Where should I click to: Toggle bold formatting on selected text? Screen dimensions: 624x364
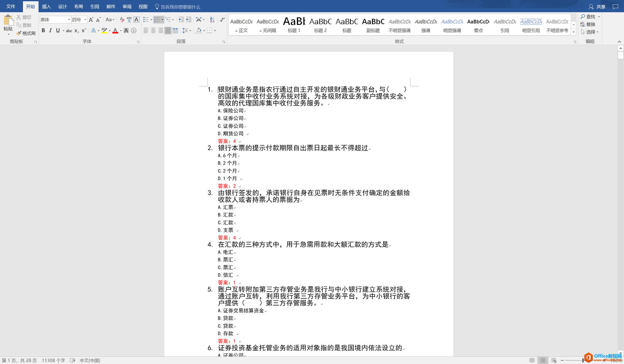click(43, 31)
